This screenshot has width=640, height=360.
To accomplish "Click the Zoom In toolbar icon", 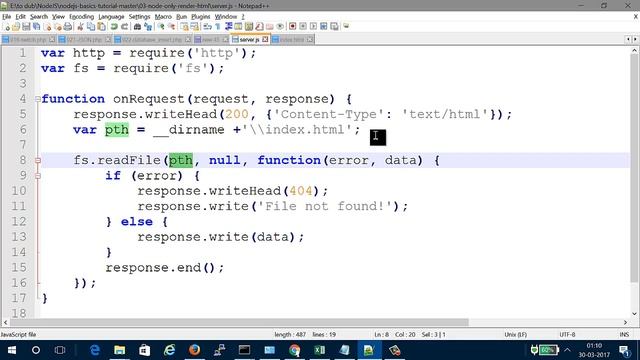I will (x=162, y=27).
